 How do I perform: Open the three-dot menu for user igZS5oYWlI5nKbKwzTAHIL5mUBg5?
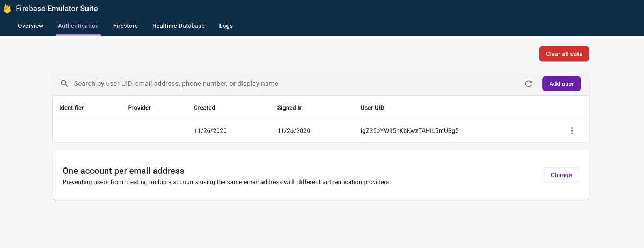coord(572,130)
